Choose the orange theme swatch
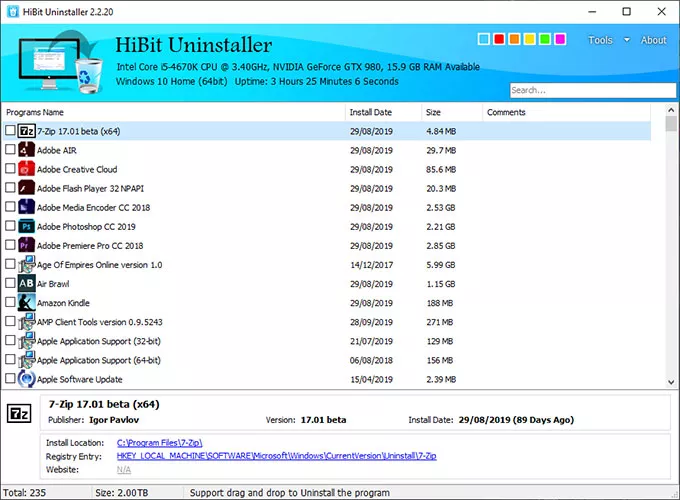Image resolution: width=680 pixels, height=500 pixels. 514,39
